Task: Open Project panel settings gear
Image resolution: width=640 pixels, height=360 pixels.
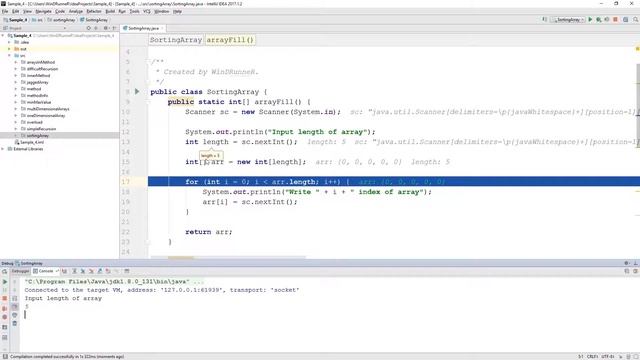Action: pyautogui.click(x=106, y=28)
